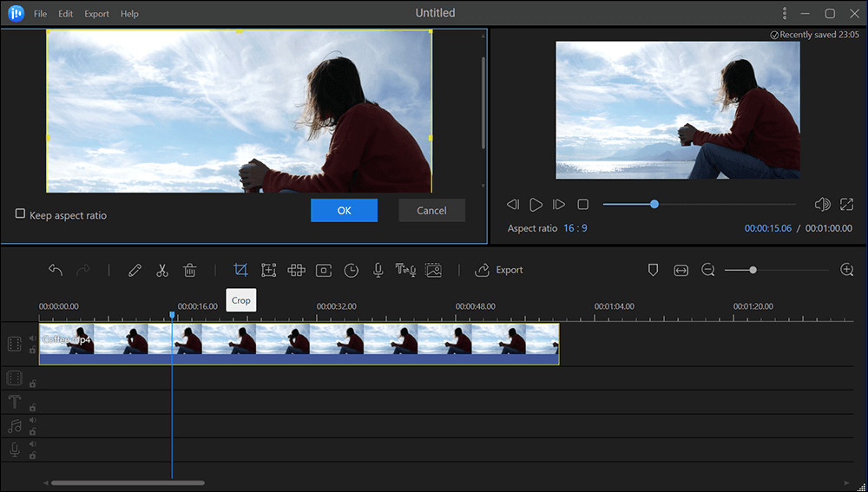Click the timeline horizontal scrollbar
Image resolution: width=868 pixels, height=492 pixels.
(128, 482)
